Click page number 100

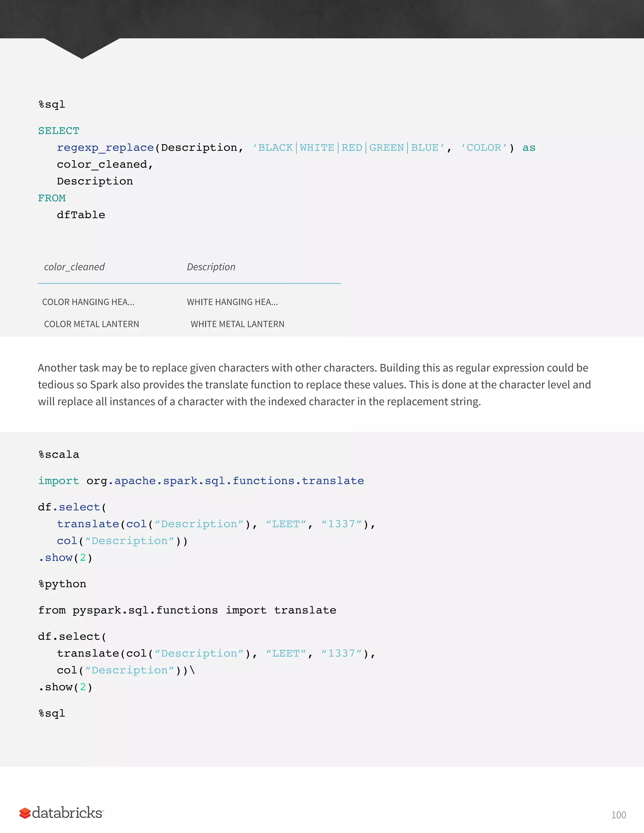[x=619, y=815]
